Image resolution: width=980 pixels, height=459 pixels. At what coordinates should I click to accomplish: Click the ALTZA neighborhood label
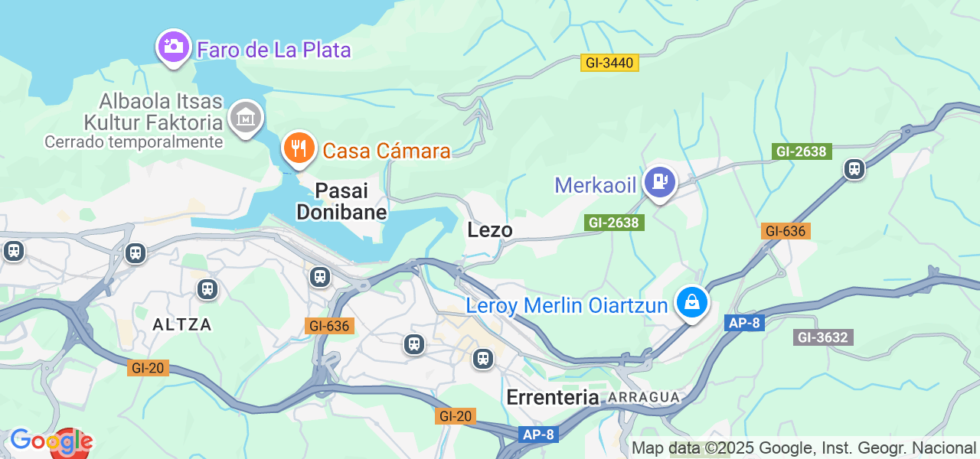[x=182, y=324]
